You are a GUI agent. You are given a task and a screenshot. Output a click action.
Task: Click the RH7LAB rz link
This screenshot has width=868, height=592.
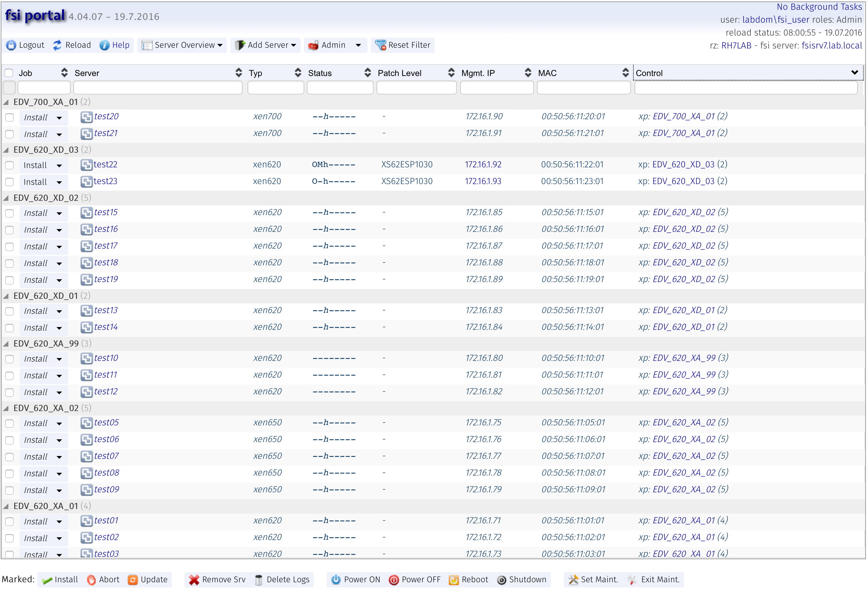point(736,46)
